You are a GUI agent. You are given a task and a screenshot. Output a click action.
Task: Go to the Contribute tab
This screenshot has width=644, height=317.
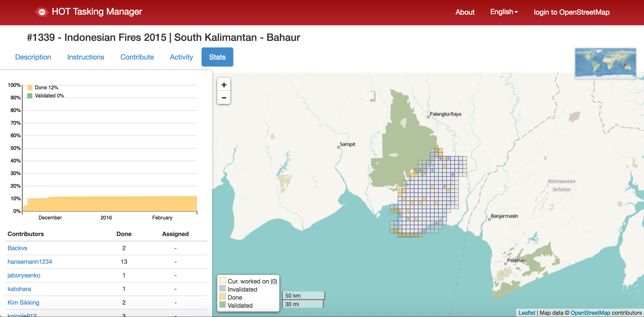[x=137, y=57]
